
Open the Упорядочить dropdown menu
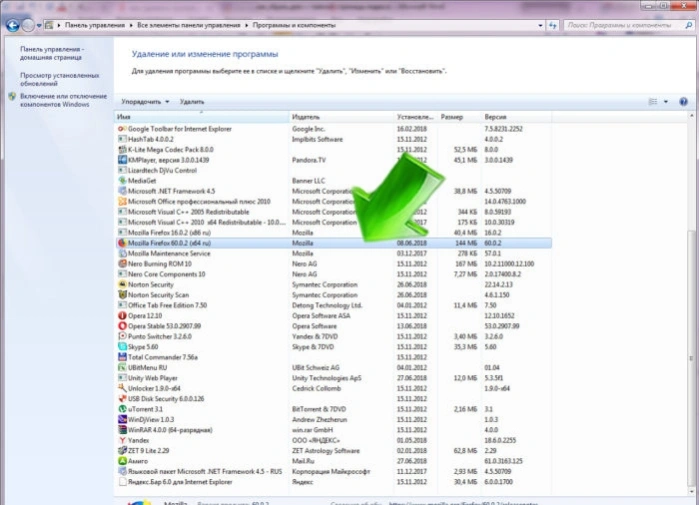coord(145,102)
